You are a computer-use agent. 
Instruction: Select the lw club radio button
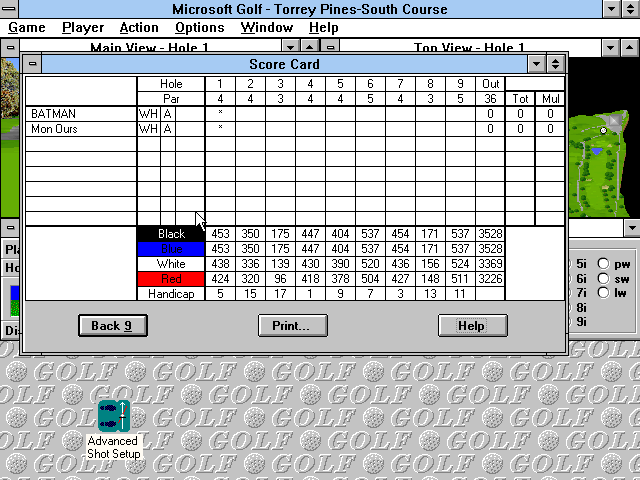point(603,293)
